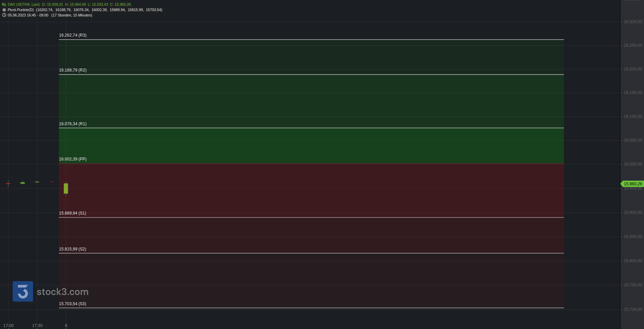Click the clock icon beside the date range
This screenshot has height=329, width=644.
(4, 15)
